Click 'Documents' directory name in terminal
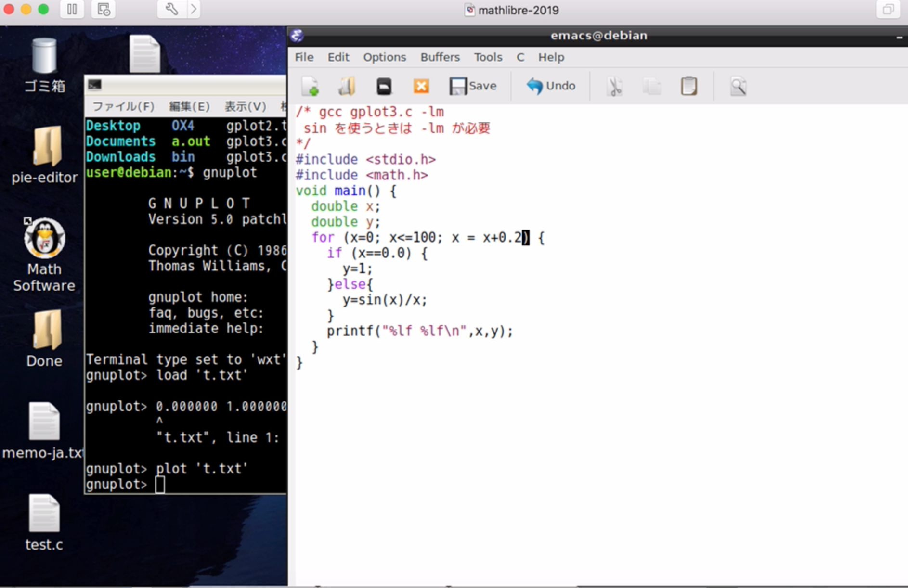 pos(121,141)
